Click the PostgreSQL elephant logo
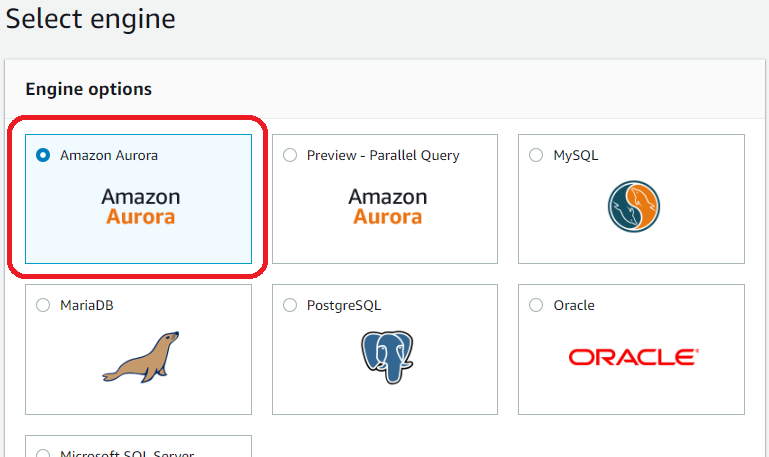This screenshot has height=457, width=769. point(387,357)
